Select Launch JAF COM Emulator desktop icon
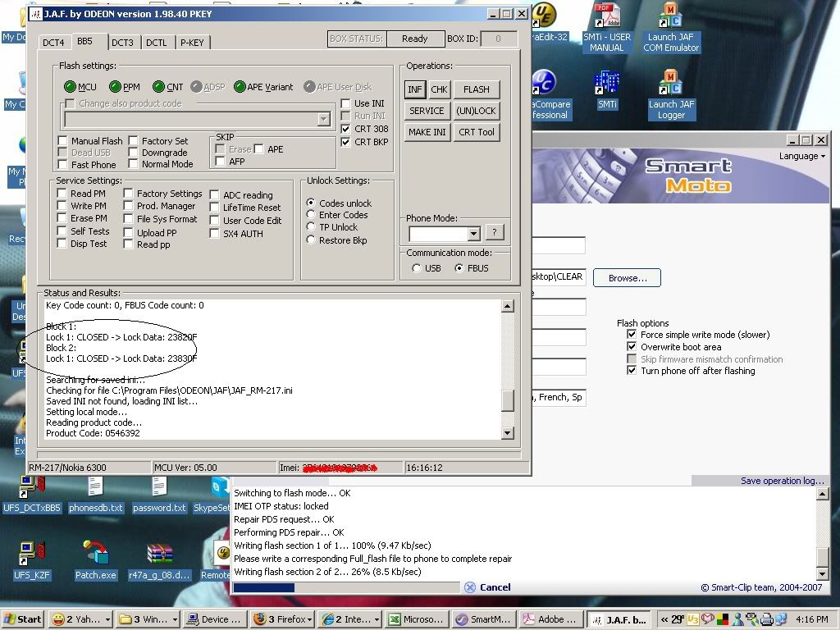 coord(671,27)
